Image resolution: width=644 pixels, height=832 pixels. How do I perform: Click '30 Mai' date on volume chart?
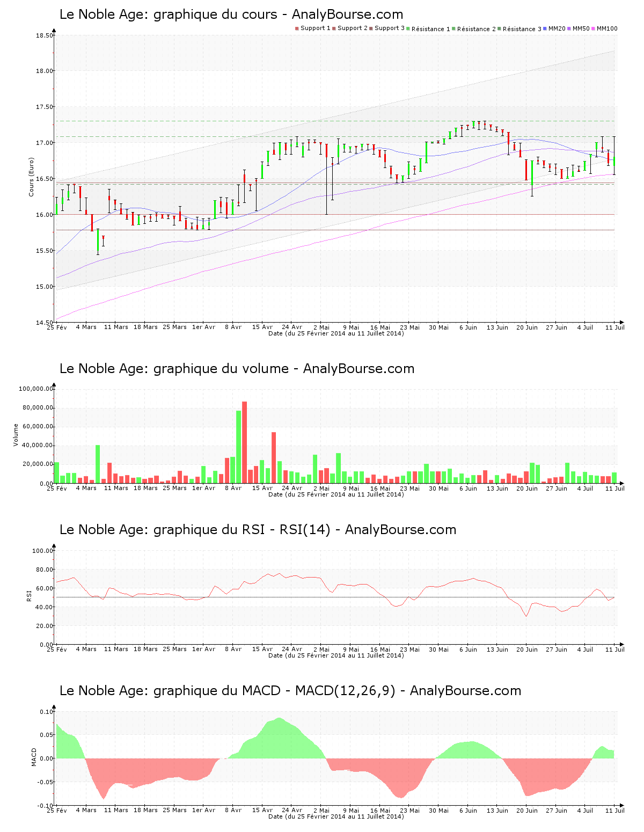pyautogui.click(x=439, y=488)
